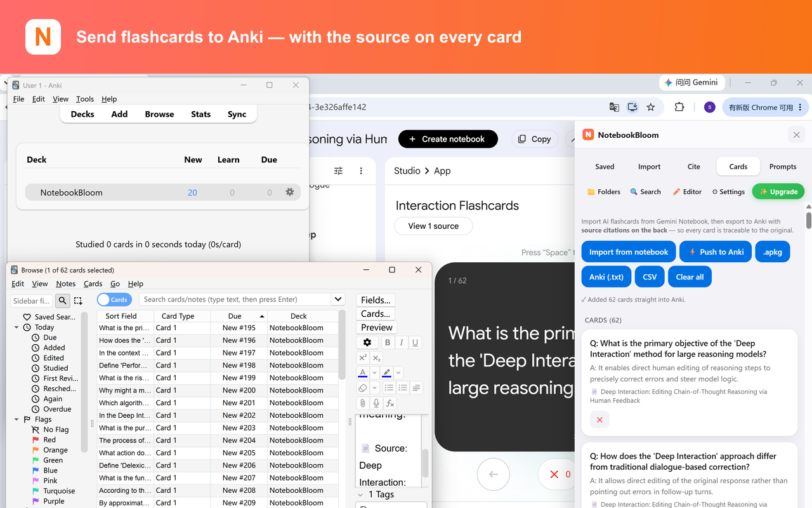Screen dimensions: 812x508
Task: Open the File menu in Anki main window
Action: pyautogui.click(x=18, y=99)
